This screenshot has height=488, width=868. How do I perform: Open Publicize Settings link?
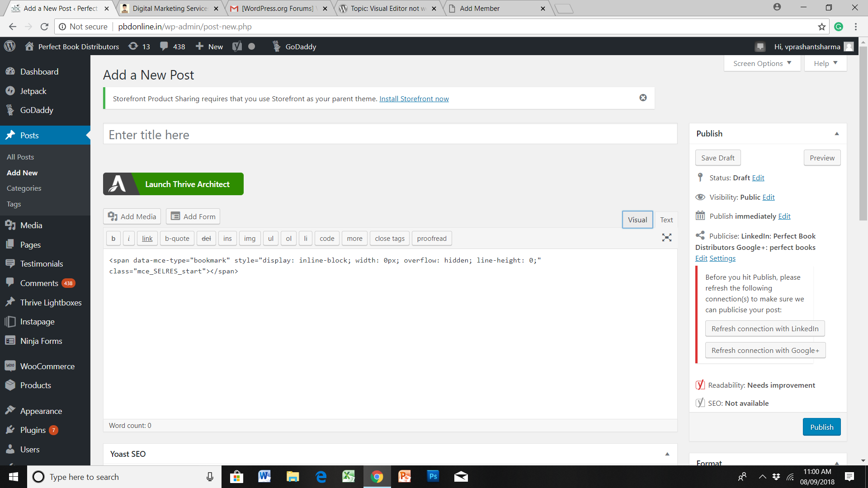click(722, 258)
